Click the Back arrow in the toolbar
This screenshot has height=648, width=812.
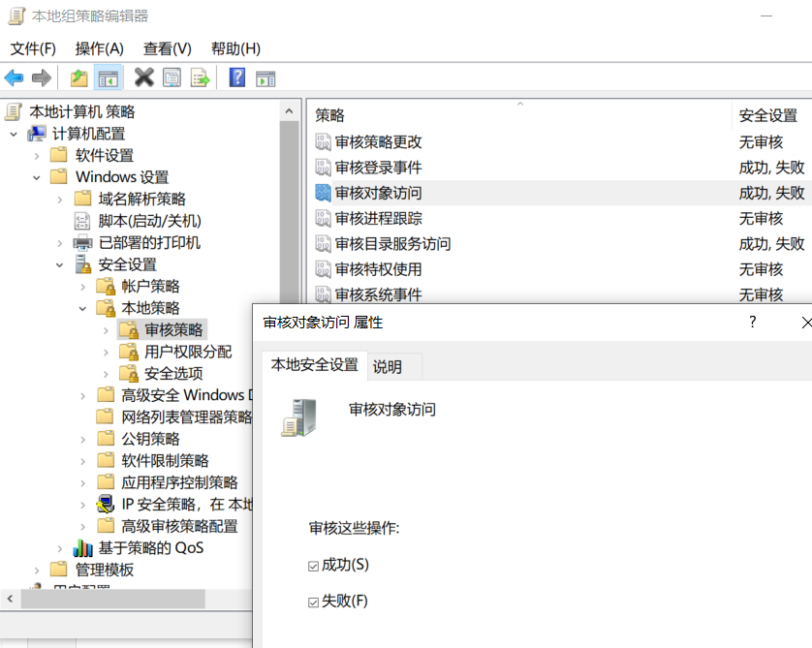coord(14,78)
